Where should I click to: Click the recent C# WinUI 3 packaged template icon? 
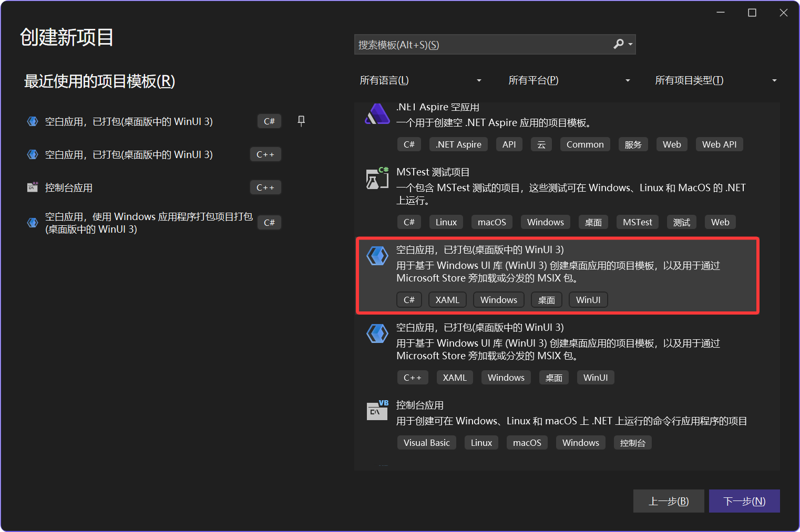pyautogui.click(x=33, y=121)
